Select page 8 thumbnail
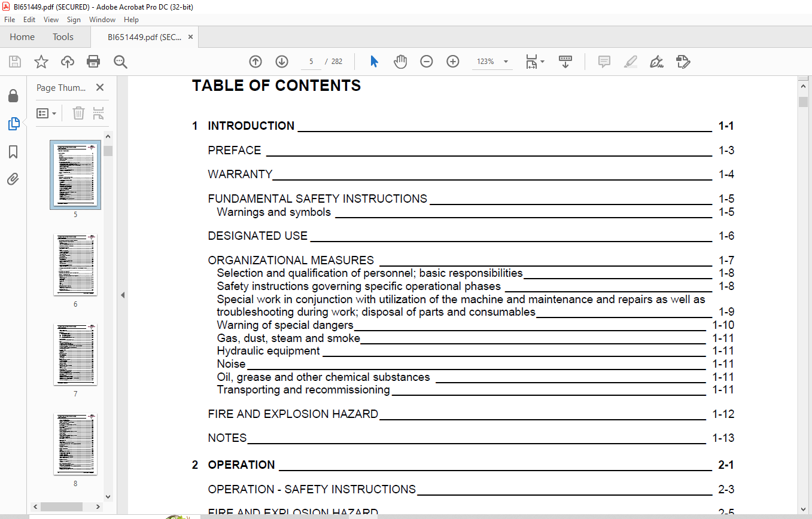This screenshot has height=519, width=812. (75, 444)
